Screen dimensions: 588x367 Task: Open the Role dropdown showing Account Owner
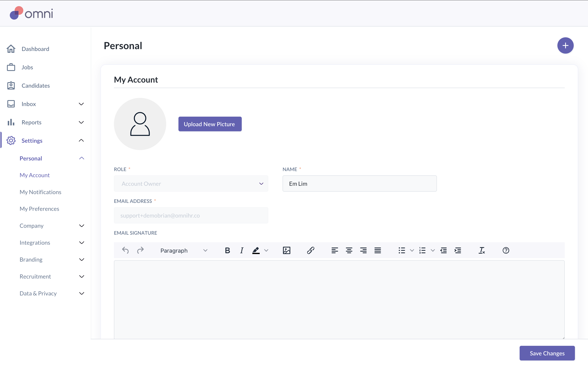pos(191,183)
